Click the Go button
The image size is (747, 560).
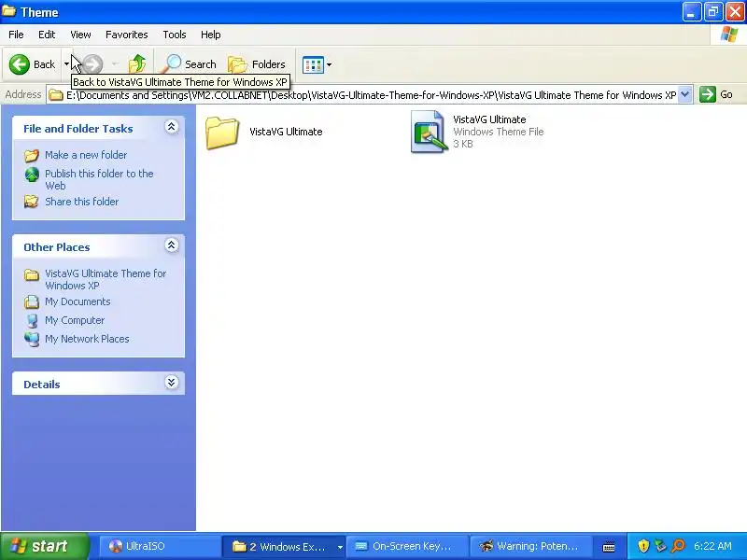[x=716, y=94]
